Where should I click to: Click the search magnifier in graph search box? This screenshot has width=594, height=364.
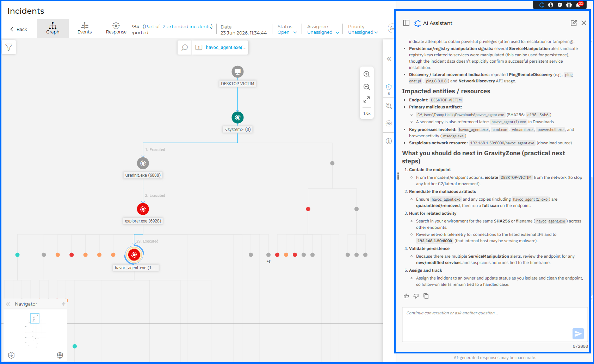[x=185, y=48]
